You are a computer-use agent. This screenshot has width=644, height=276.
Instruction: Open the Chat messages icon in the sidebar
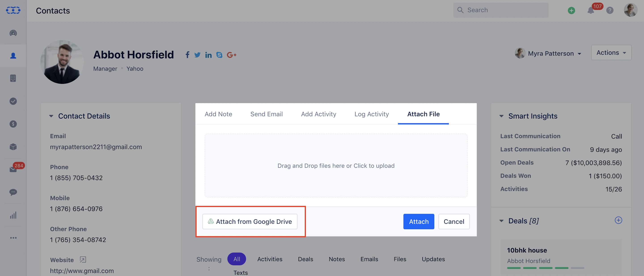[13, 192]
